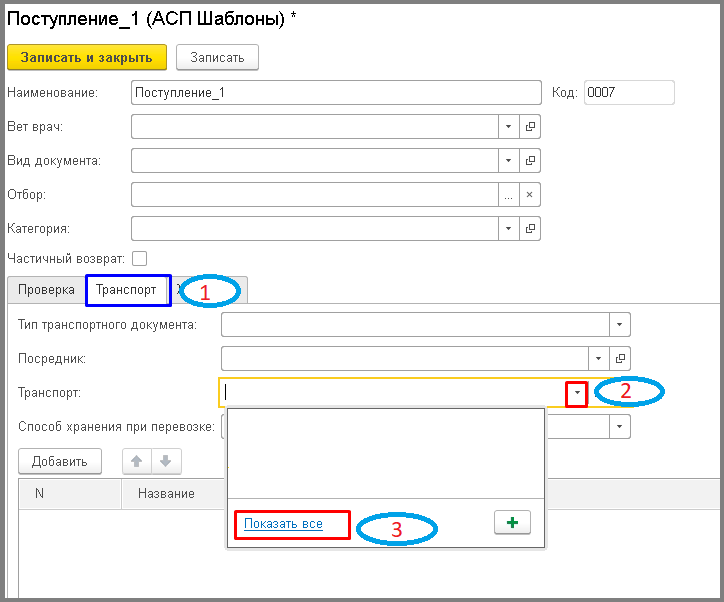The image size is (724, 602).
Task: Click the Отбор ellipsis select button
Action: click(x=508, y=195)
